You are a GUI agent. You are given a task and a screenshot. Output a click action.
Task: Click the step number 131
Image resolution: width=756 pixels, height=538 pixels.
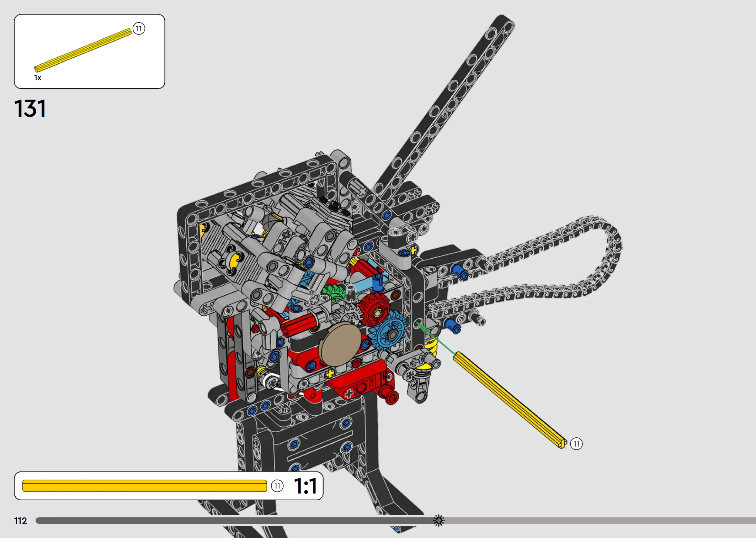tap(30, 109)
